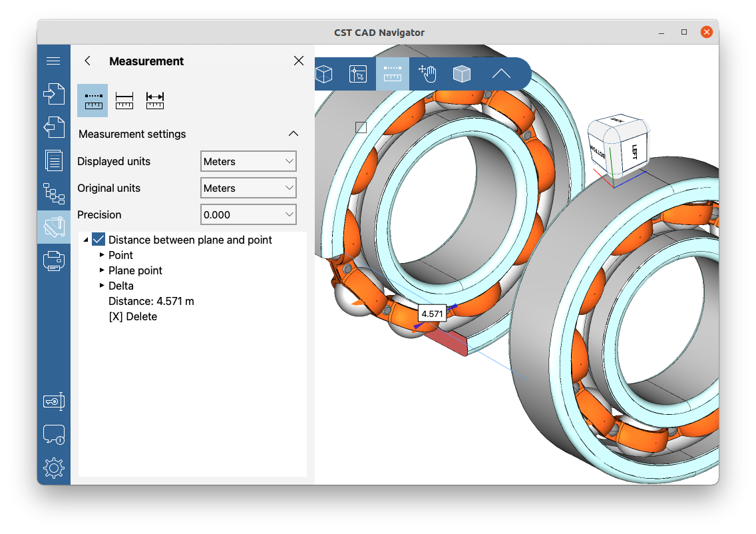Collapse the Measurement settings section
756x534 pixels.
coord(293,134)
